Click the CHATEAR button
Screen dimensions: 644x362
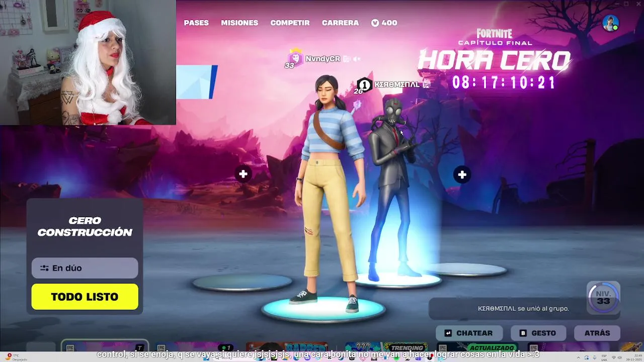[x=469, y=333]
